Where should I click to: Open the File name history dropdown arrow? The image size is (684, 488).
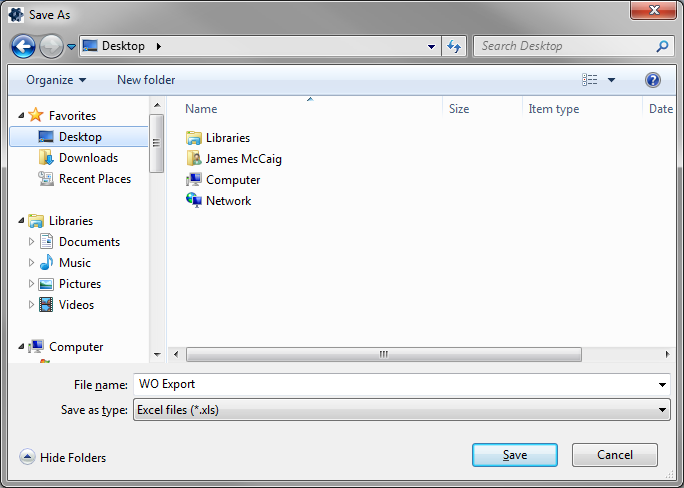(662, 385)
